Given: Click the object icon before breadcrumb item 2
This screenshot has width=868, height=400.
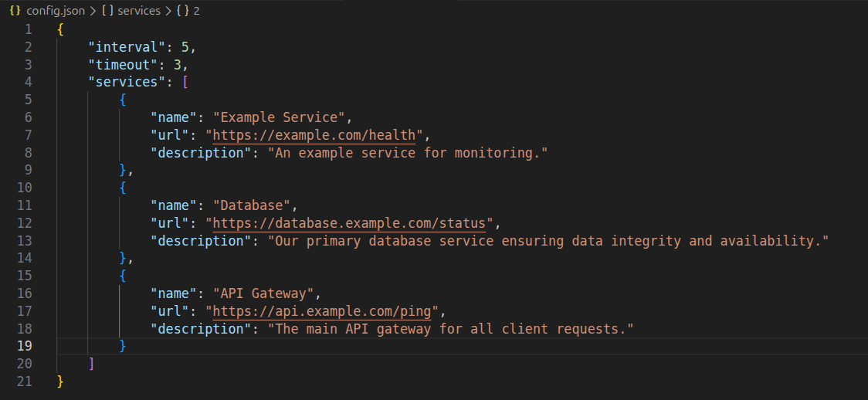Looking at the screenshot, I should (x=181, y=11).
